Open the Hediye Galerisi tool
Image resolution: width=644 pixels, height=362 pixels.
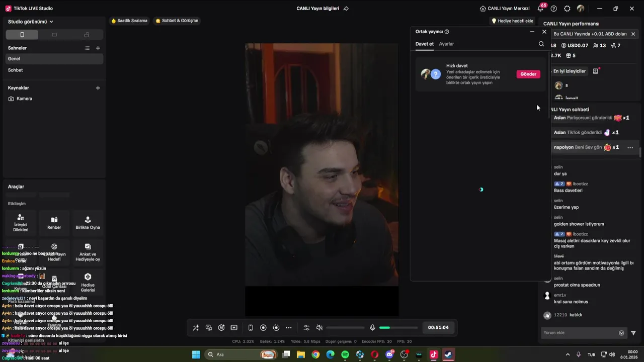click(88, 283)
